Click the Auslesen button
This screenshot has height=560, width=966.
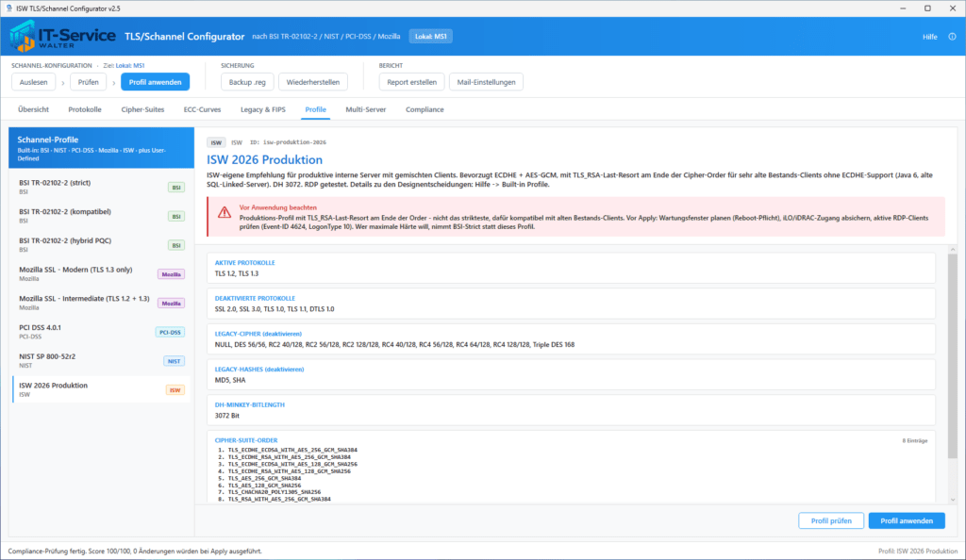pos(33,82)
